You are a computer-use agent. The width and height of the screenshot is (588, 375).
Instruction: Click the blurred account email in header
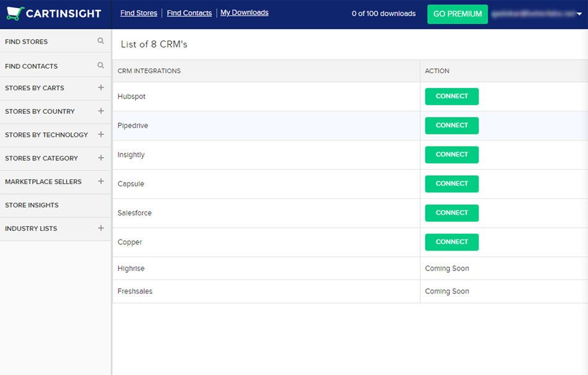click(533, 14)
